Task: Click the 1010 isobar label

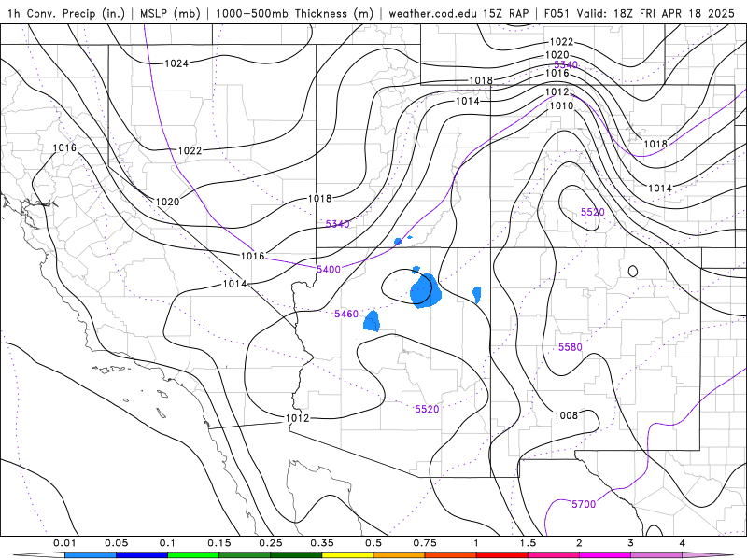Action: [x=561, y=105]
